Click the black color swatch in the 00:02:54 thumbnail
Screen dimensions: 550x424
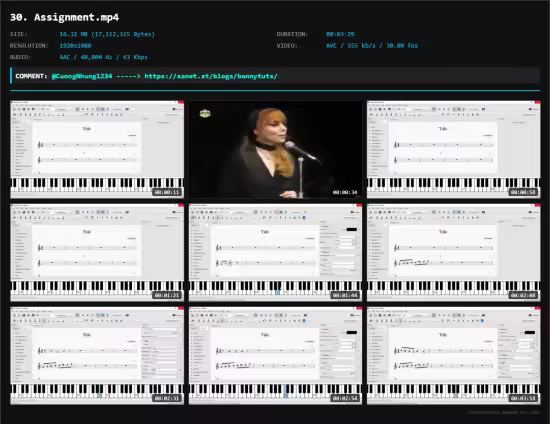351,332
